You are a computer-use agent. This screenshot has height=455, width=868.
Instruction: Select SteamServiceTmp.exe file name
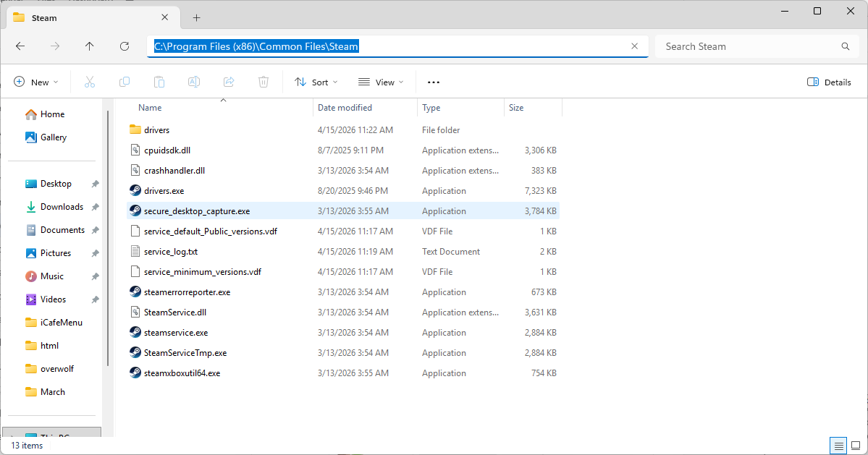185,353
